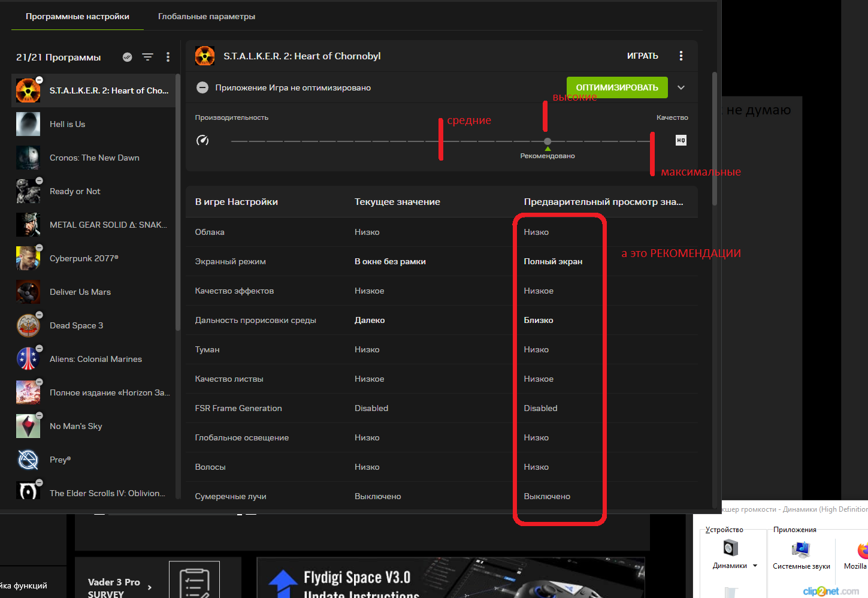Click the Облака setting row label

tap(210, 232)
